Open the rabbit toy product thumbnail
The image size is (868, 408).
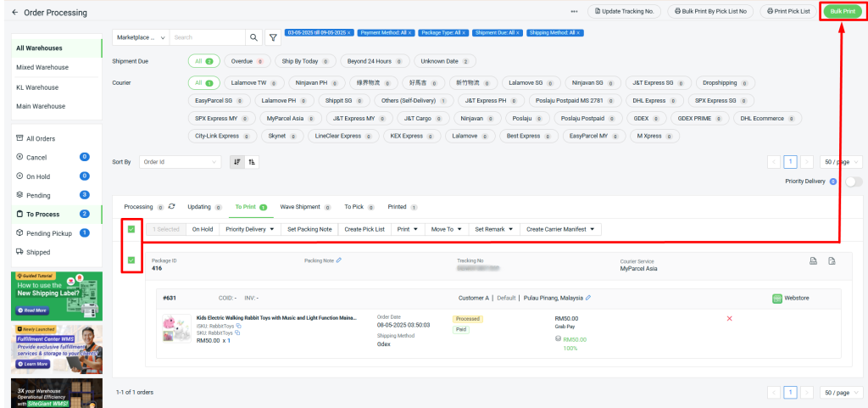176,328
